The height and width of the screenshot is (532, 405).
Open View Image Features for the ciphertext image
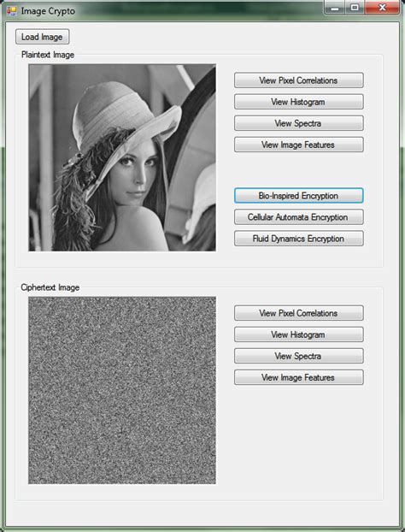coord(298,377)
